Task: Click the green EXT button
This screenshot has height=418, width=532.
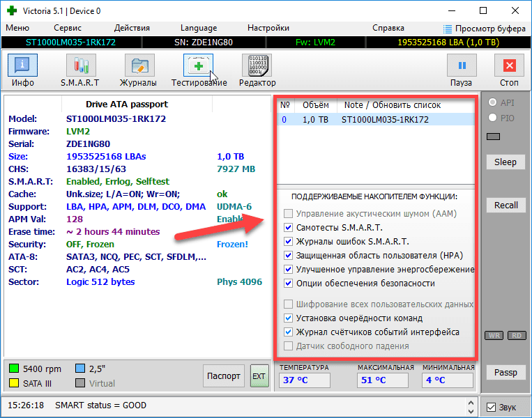Action: point(259,376)
